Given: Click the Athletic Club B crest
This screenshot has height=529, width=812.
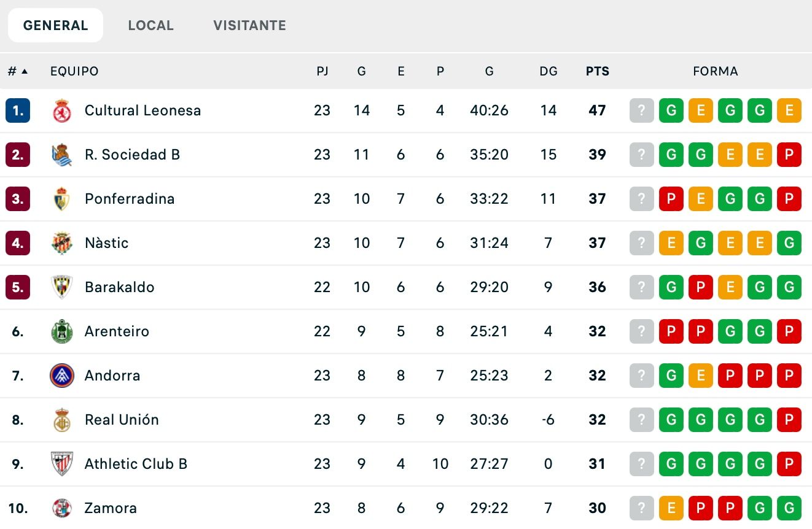Looking at the screenshot, I should point(61,464).
